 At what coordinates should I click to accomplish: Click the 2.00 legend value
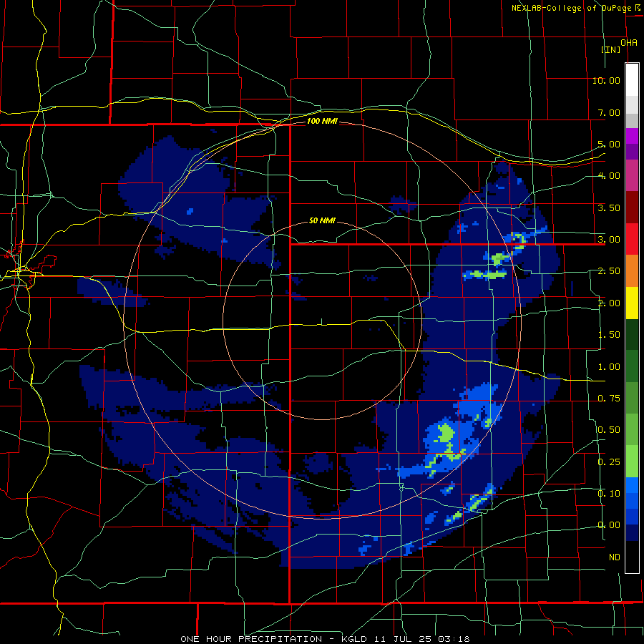tap(609, 303)
